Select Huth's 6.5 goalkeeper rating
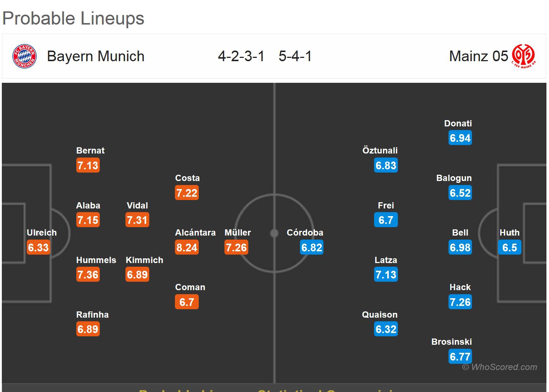The height and width of the screenshot is (392, 549). [x=509, y=248]
